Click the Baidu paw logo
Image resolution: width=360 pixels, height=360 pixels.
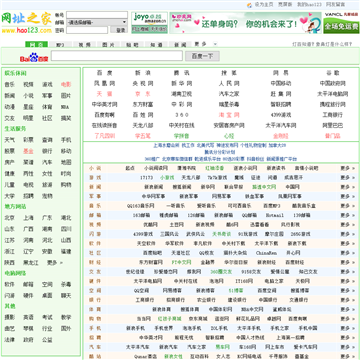[34, 57]
